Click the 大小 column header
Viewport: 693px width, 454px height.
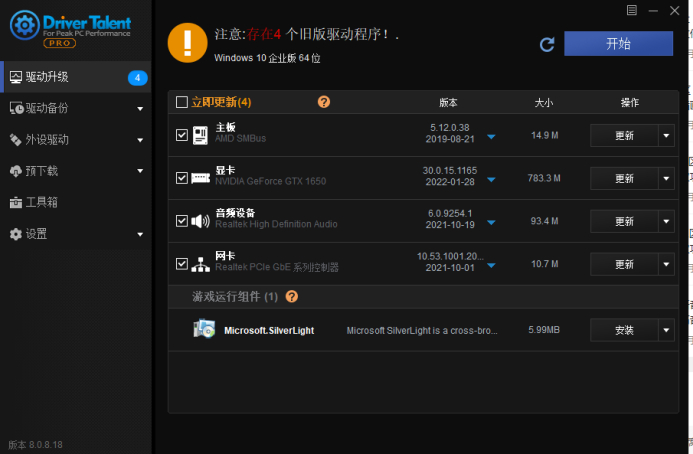click(x=544, y=103)
